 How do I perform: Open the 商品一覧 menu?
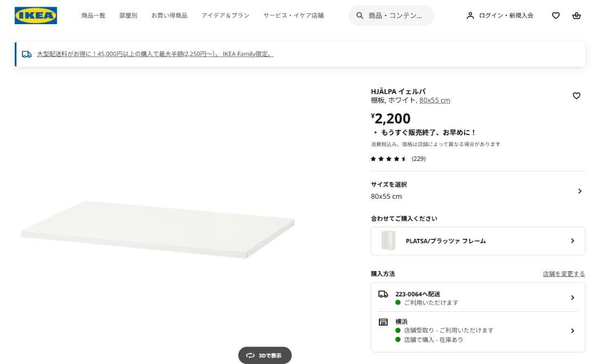pyautogui.click(x=93, y=15)
